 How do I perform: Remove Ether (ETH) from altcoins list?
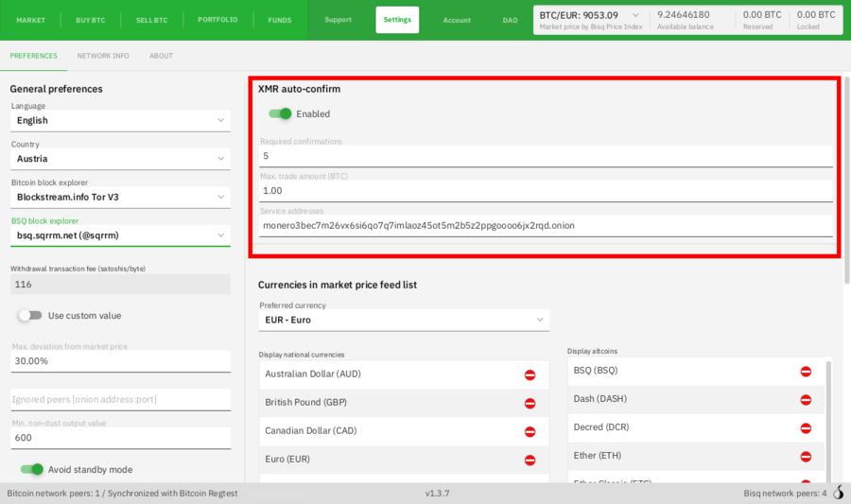coord(806,457)
